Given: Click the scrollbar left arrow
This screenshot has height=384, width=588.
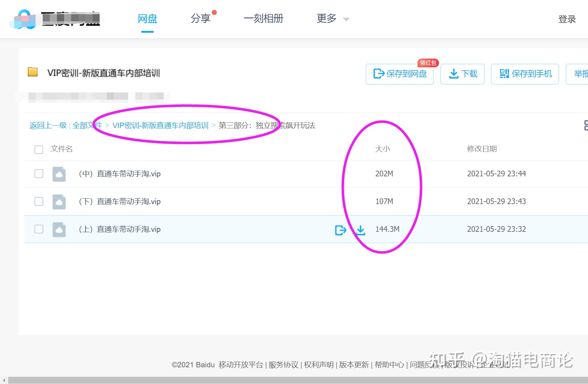Looking at the screenshot, I should pyautogui.click(x=4, y=380).
